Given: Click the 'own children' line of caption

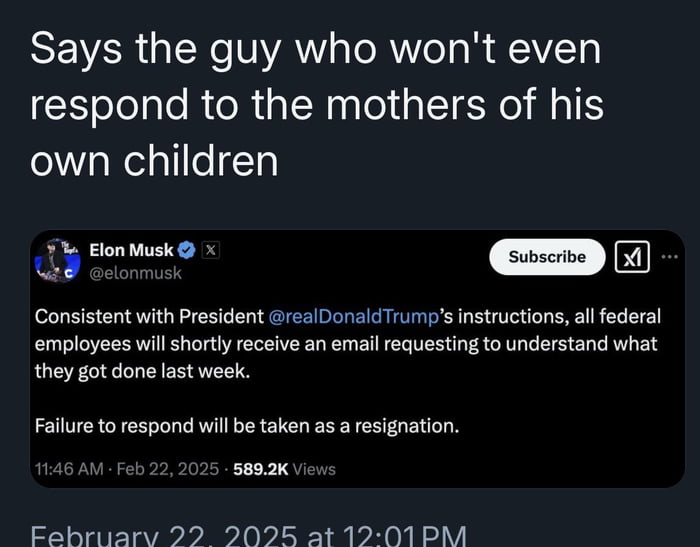Looking at the screenshot, I should point(154,161).
